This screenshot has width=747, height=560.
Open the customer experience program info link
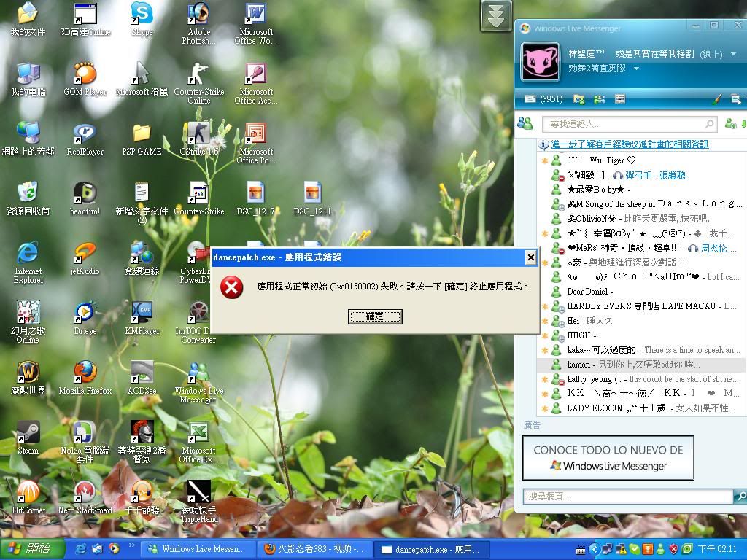point(629,144)
